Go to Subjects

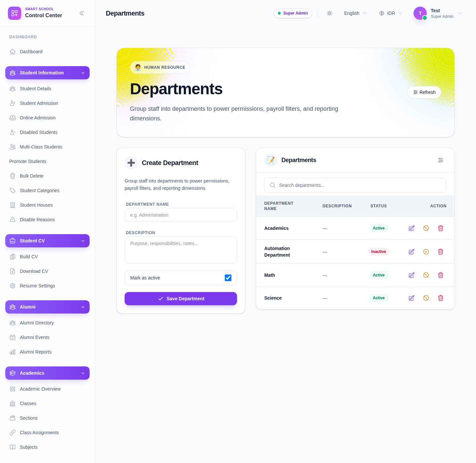pyautogui.click(x=47, y=447)
